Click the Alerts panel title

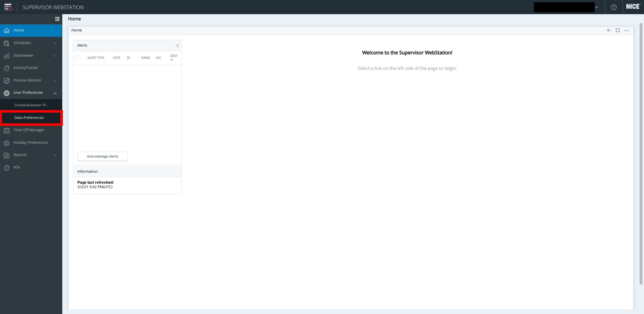pyautogui.click(x=82, y=45)
